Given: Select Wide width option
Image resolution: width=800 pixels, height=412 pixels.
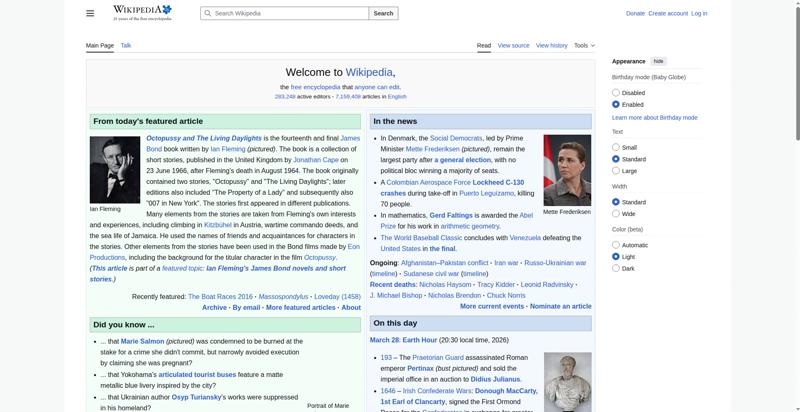Looking at the screenshot, I should [x=616, y=214].
